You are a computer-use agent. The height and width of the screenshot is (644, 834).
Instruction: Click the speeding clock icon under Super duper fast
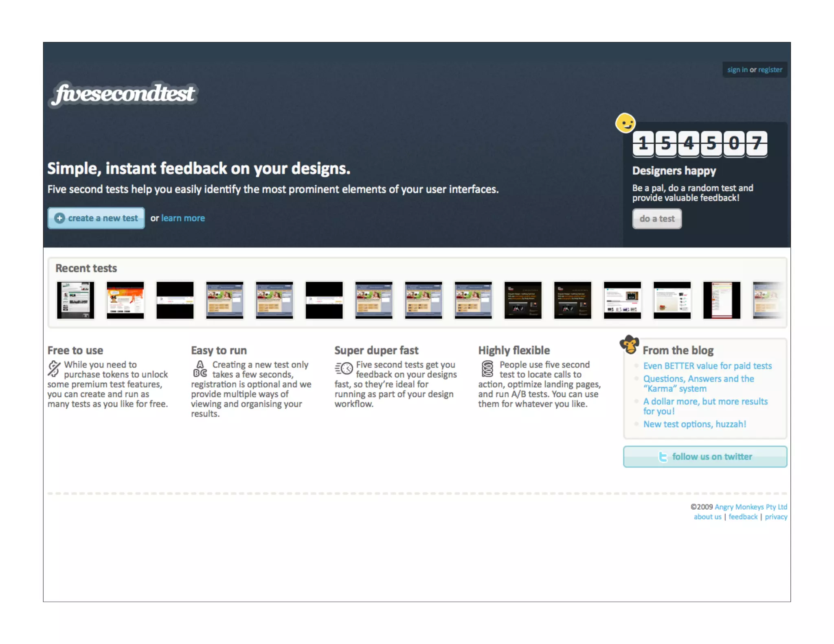pos(344,368)
